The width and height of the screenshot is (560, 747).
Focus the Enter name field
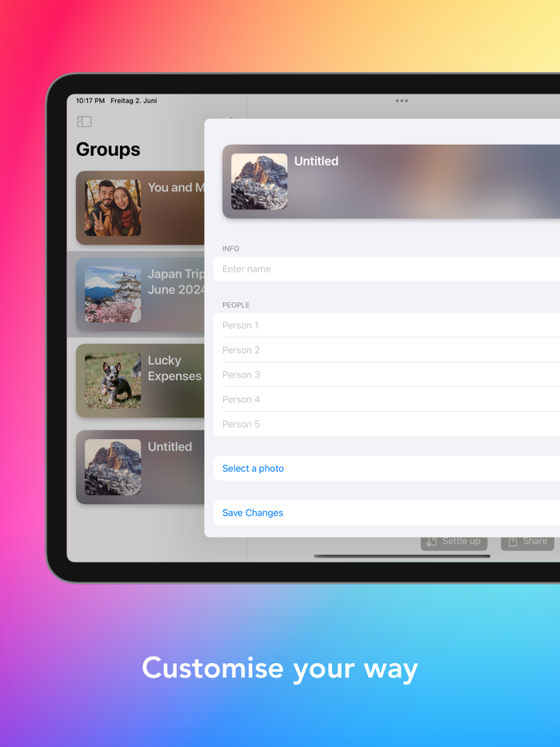(x=386, y=269)
